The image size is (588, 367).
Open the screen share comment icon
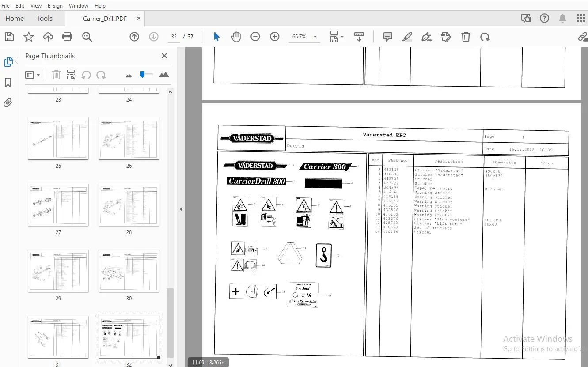pyautogui.click(x=526, y=18)
